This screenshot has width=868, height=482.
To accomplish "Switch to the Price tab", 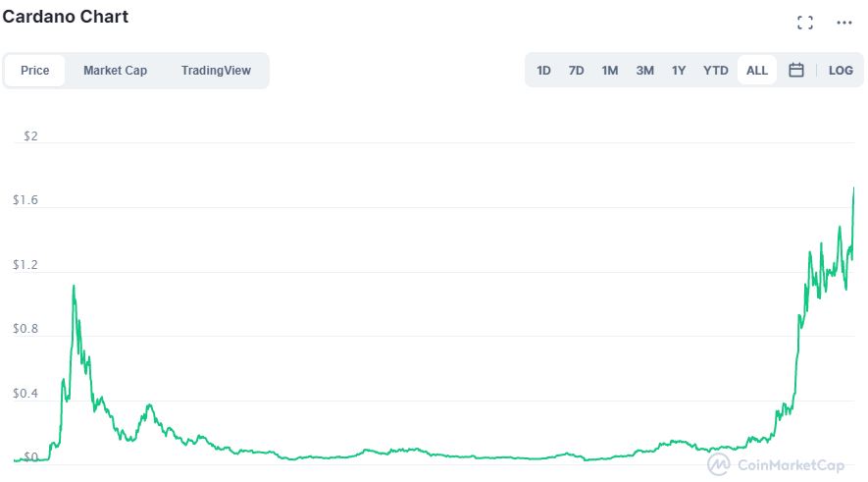I will [35, 71].
